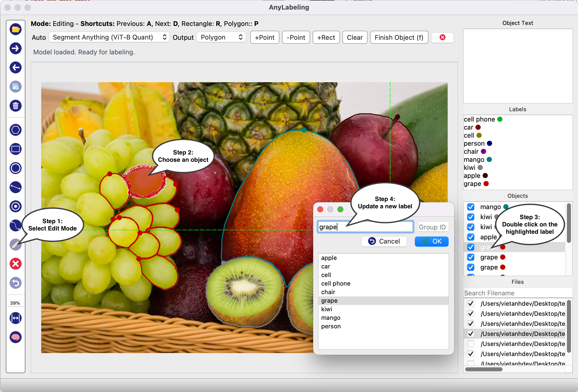Open the Output Polygon dropdown
Image resolution: width=578 pixels, height=392 pixels.
click(x=221, y=37)
